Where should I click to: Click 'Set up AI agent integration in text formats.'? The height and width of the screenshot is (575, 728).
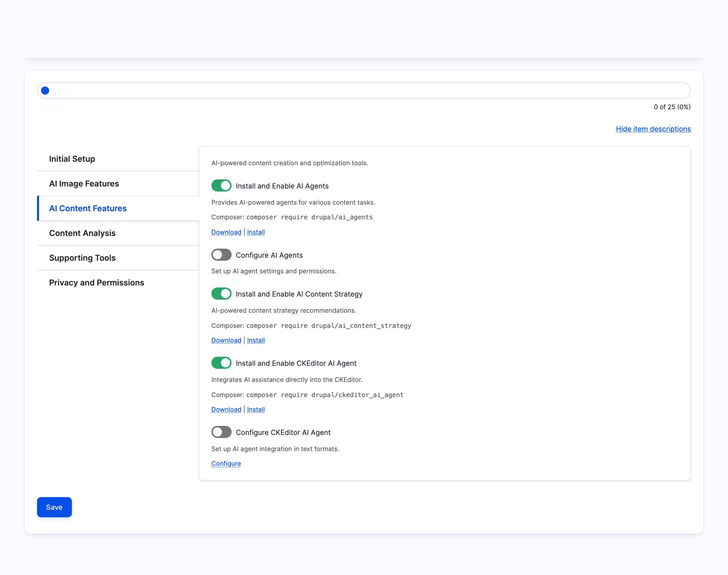275,449
